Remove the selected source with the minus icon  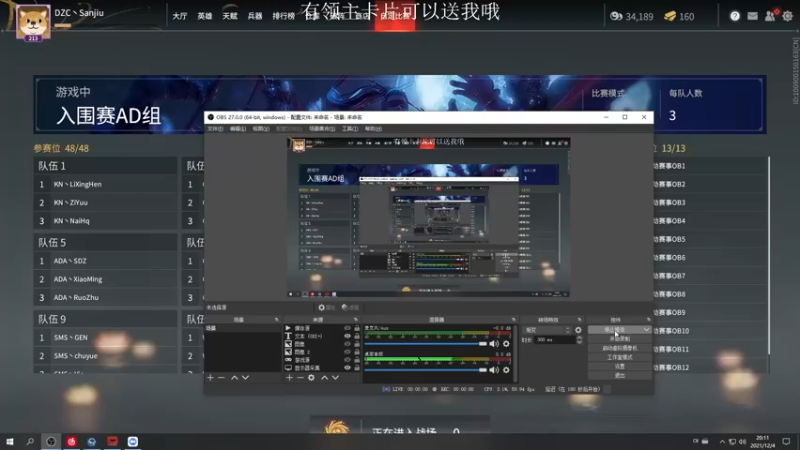click(x=300, y=378)
